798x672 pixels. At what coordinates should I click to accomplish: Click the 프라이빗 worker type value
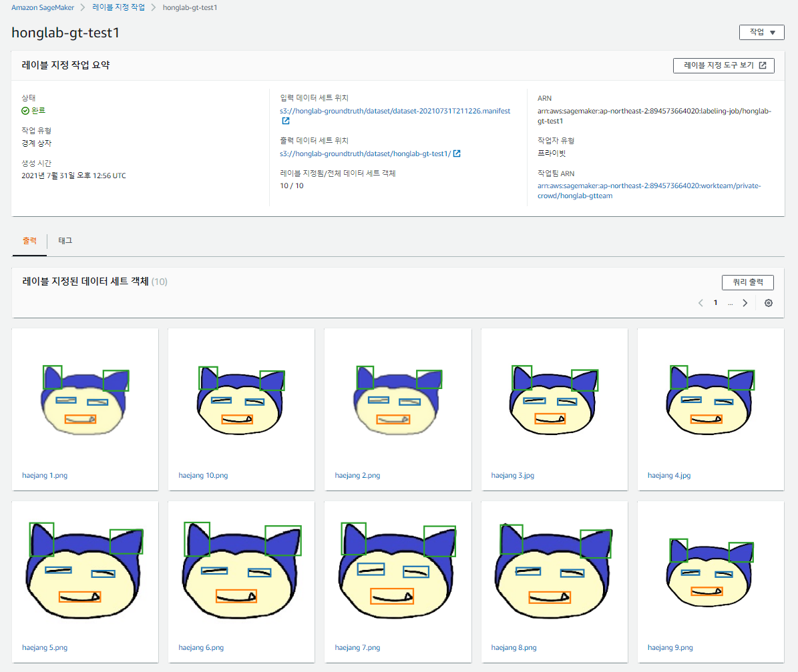pos(552,153)
